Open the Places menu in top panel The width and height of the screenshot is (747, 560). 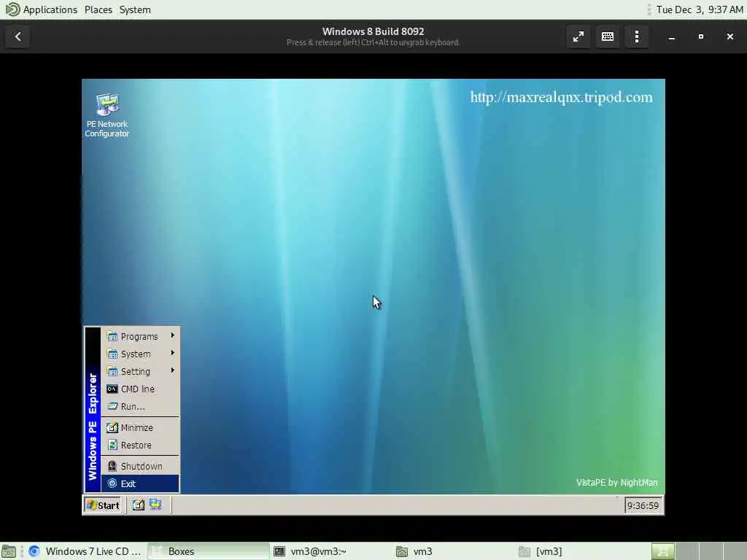(98, 9)
